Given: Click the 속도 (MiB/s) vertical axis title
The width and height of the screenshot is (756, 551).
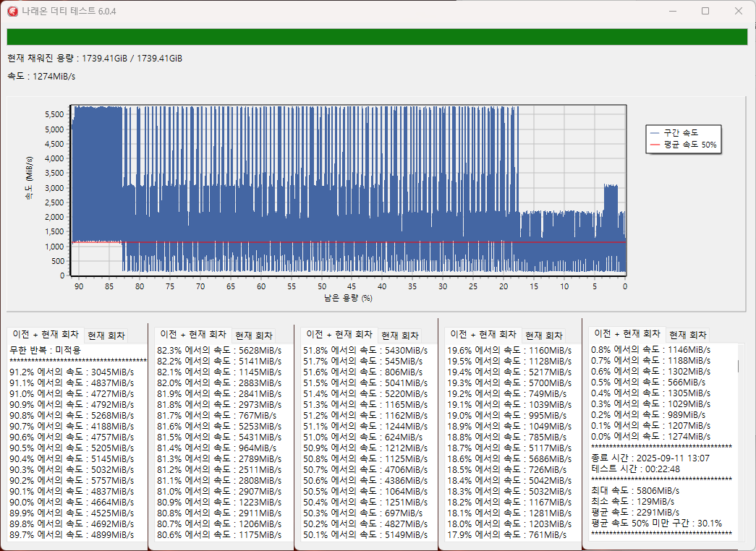Looking at the screenshot, I should 30,179.
